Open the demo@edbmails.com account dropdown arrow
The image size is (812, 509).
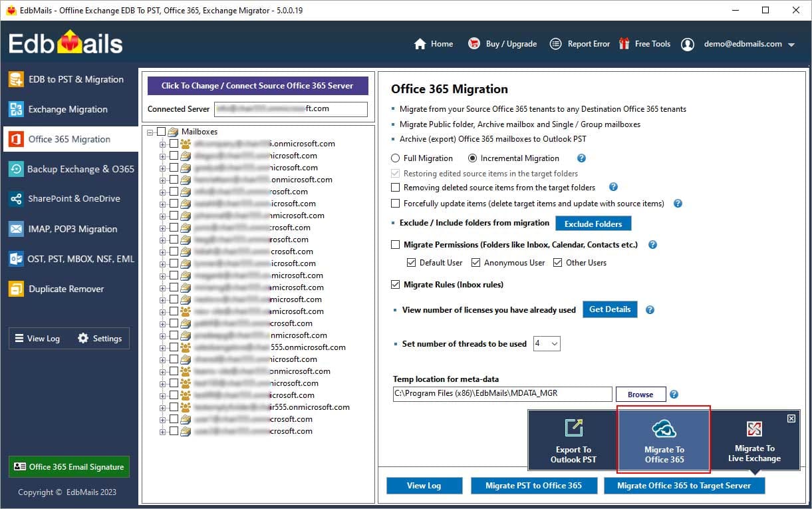coord(791,45)
